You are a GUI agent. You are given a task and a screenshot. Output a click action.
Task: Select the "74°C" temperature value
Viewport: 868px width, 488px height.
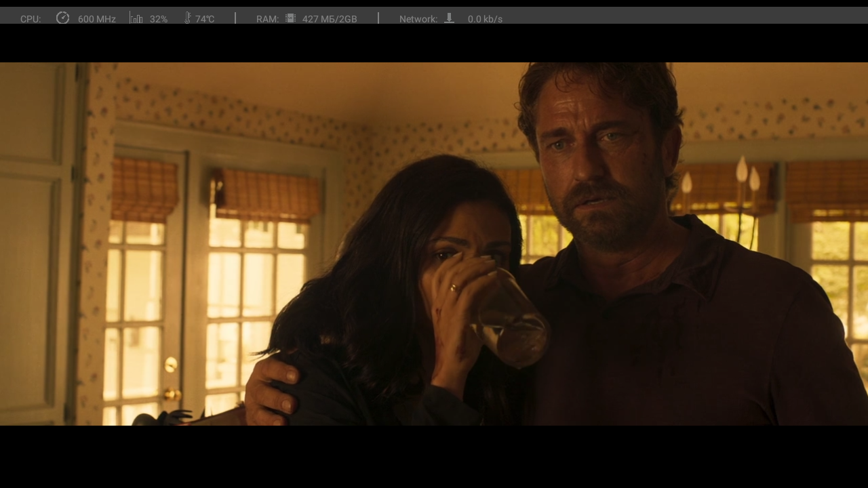click(205, 19)
